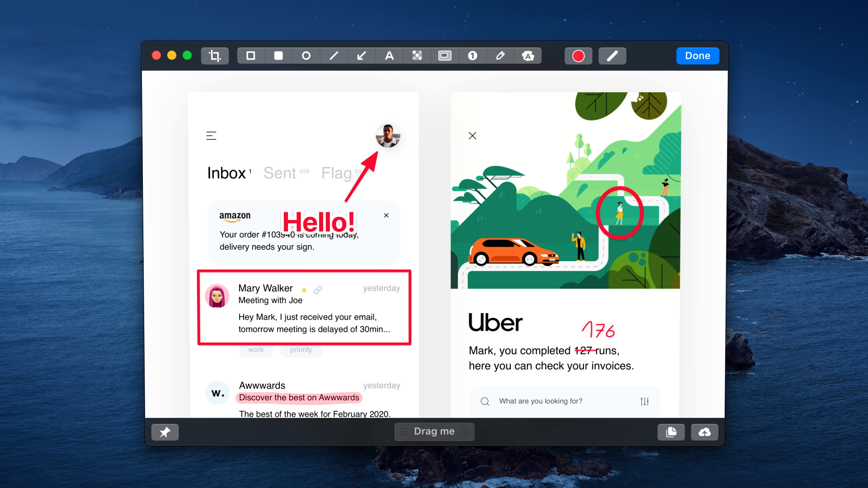Viewport: 868px width, 488px height.
Task: Select the filled rectangle tool
Action: [x=278, y=56]
